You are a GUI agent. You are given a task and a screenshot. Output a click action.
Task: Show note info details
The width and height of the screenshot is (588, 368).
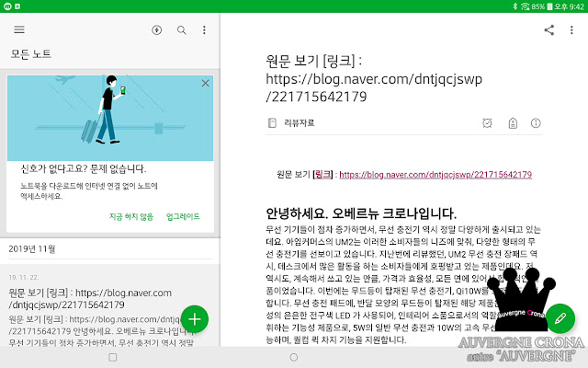point(536,122)
